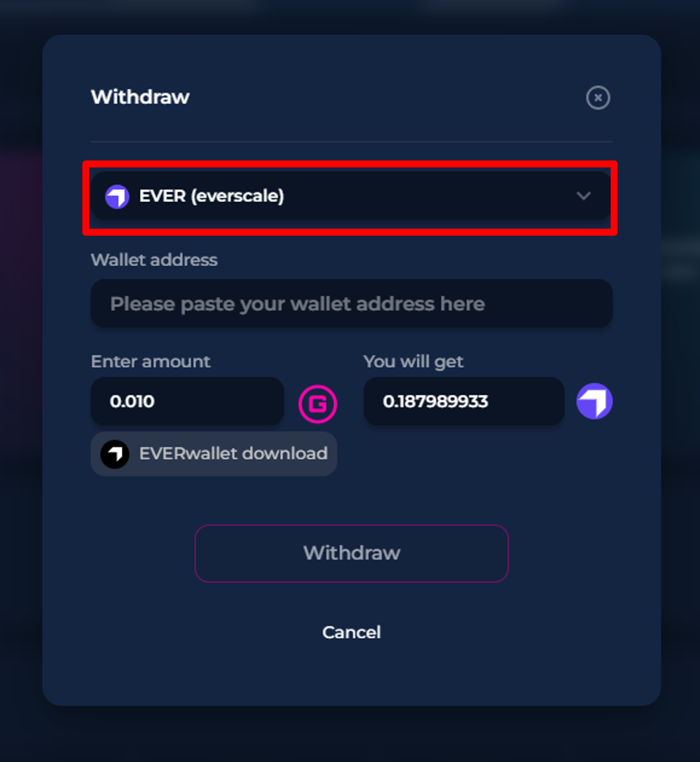This screenshot has height=762, width=700.
Task: Click the You will get label
Action: (414, 362)
